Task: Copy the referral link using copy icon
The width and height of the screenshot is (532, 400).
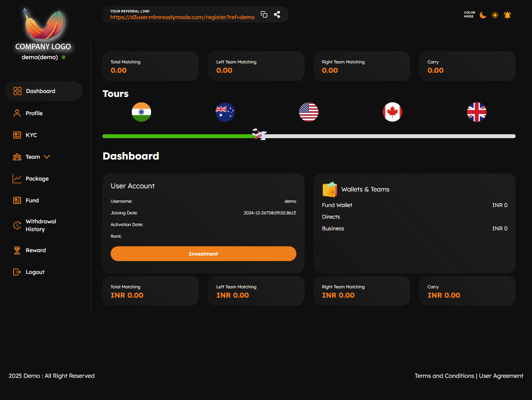Action: tap(264, 14)
